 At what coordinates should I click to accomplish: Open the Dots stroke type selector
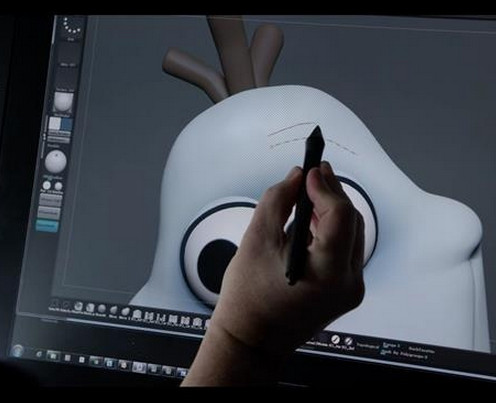click(72, 27)
